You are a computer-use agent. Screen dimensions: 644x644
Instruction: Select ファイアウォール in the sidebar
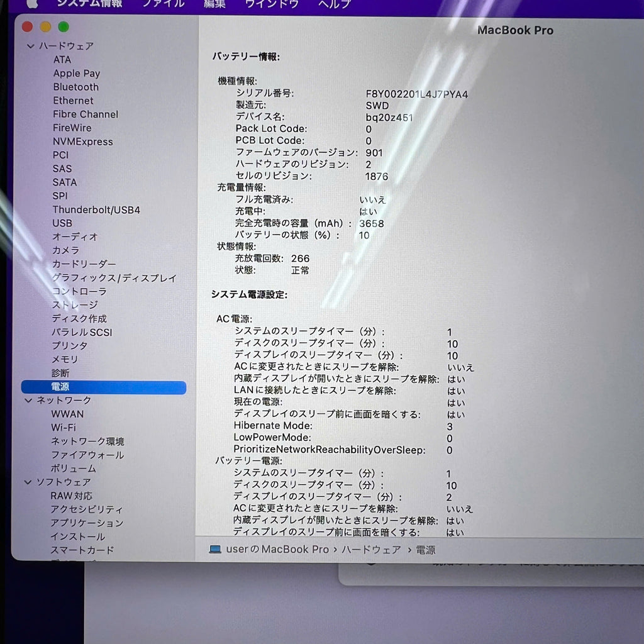click(87, 455)
